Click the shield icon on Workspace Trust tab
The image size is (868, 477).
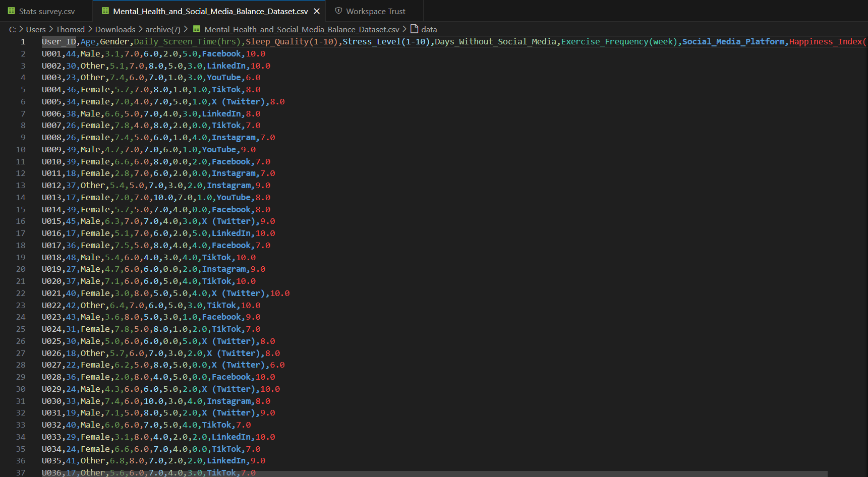pyautogui.click(x=338, y=11)
